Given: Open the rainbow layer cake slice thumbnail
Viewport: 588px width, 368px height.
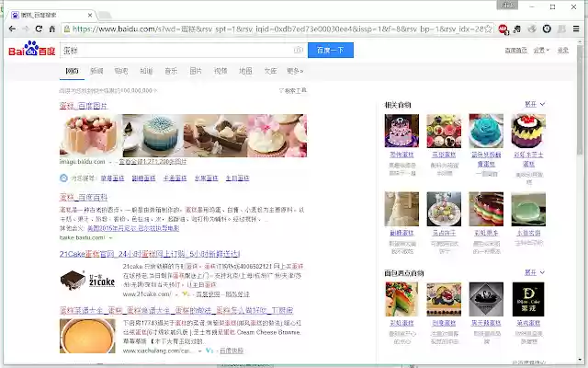Looking at the screenshot, I should pyautogui.click(x=401, y=299).
